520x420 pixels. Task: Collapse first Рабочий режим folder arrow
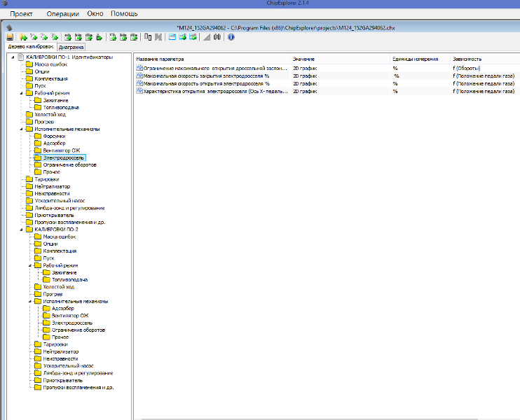point(22,93)
